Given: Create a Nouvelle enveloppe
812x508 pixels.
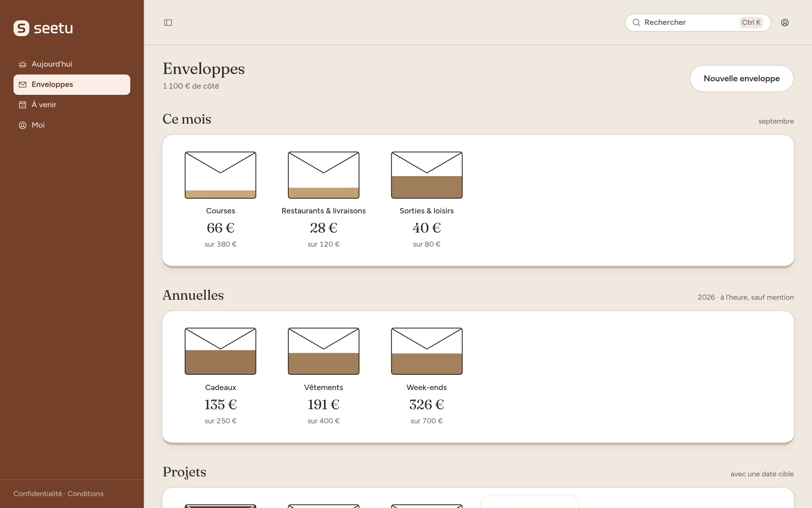Looking at the screenshot, I should point(742,78).
